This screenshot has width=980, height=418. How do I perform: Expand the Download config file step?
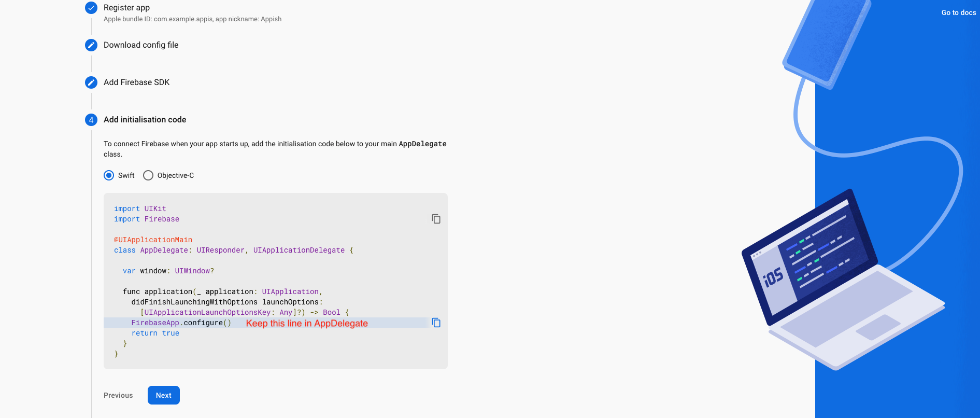point(141,45)
